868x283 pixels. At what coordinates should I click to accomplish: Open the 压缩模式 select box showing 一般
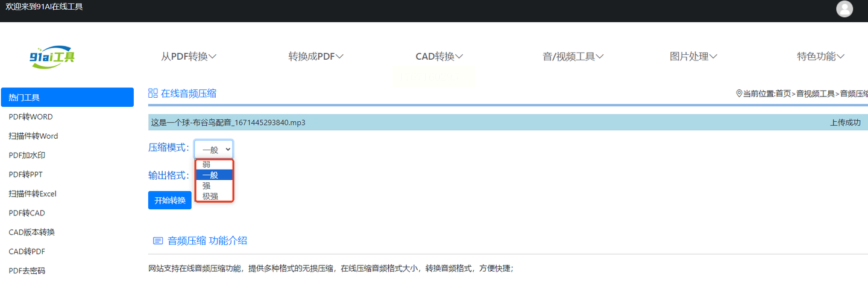[x=213, y=149]
